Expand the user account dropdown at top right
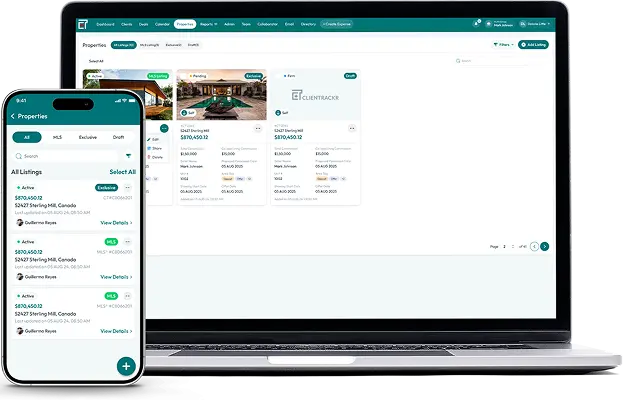 535,24
